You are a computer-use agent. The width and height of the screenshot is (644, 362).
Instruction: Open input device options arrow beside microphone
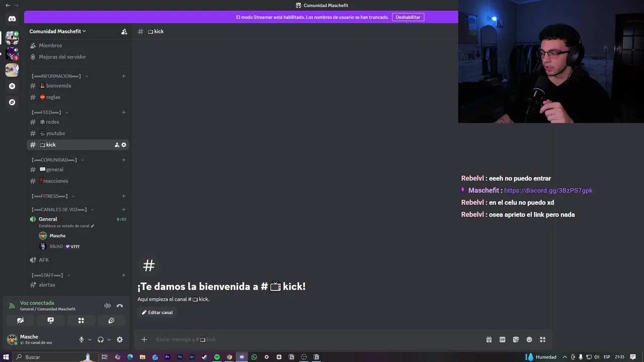coord(90,339)
